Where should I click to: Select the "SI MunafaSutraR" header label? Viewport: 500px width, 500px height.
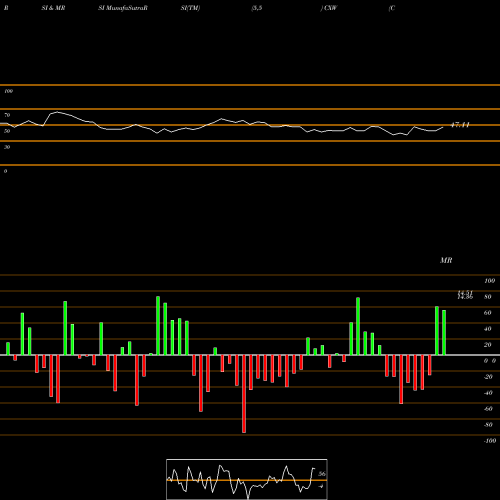[123, 8]
